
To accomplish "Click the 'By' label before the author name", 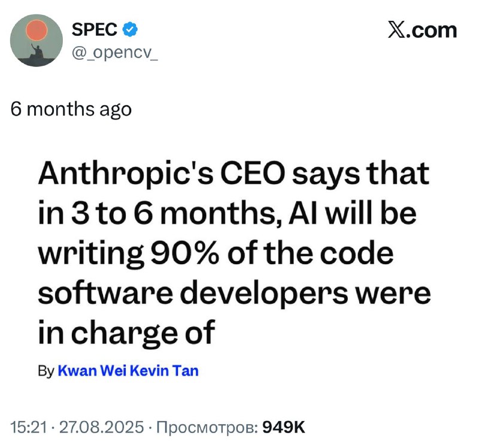I will tap(46, 371).
